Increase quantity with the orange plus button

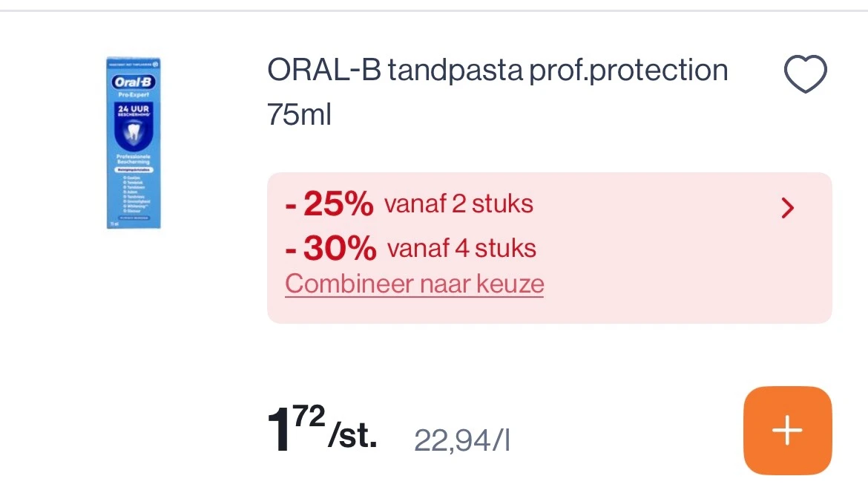787,430
